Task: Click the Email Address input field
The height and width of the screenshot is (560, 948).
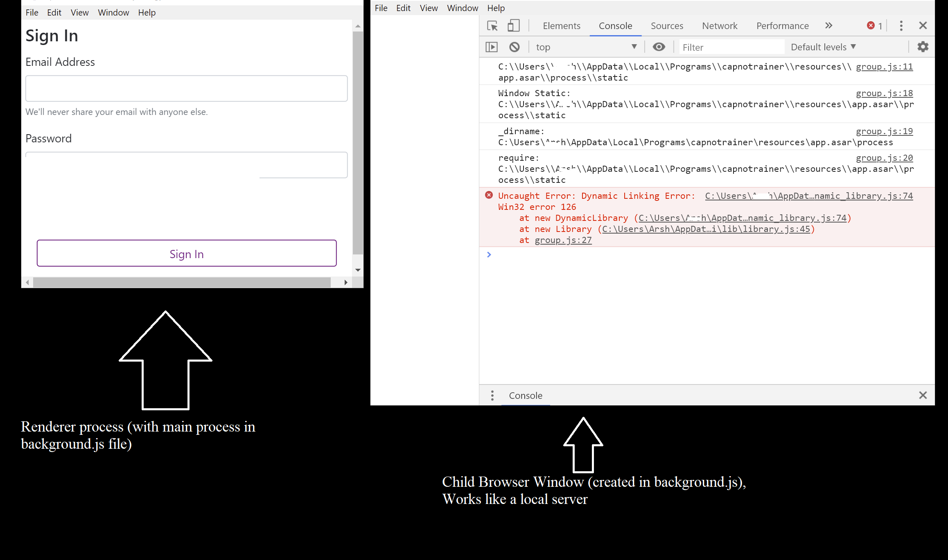Action: click(186, 88)
